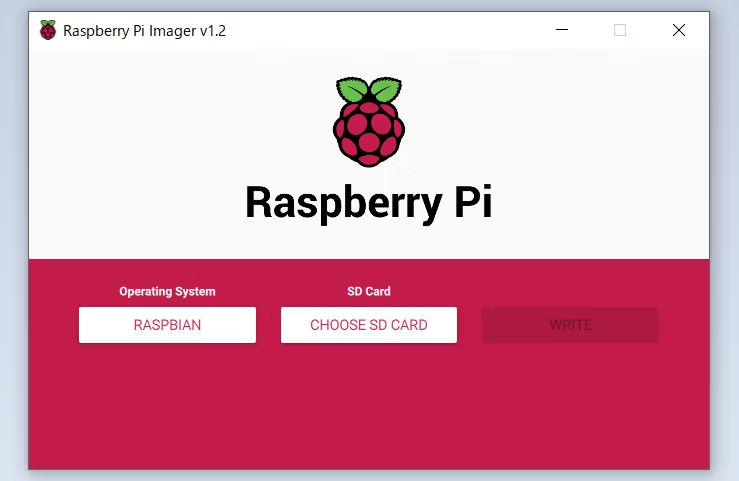Click the greyed-out WRITE button
The image size is (739, 481).
[570, 325]
